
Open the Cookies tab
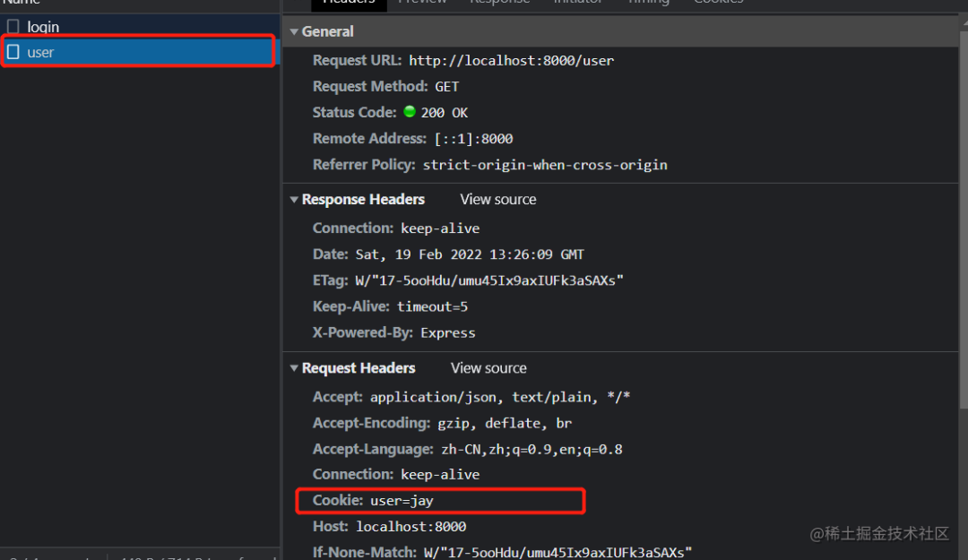click(718, 3)
